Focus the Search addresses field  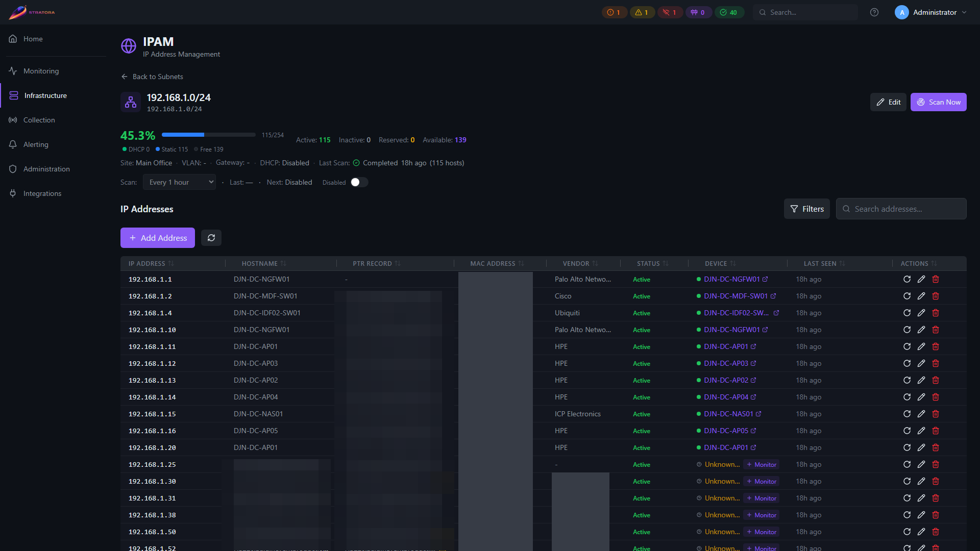tap(901, 209)
